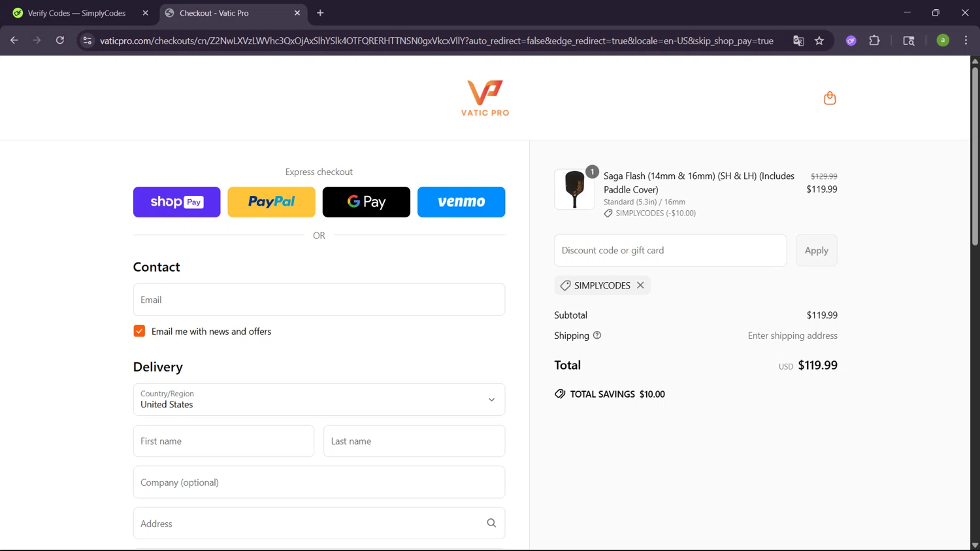980x551 pixels.
Task: Click the Saga Flash product title text
Action: [699, 183]
